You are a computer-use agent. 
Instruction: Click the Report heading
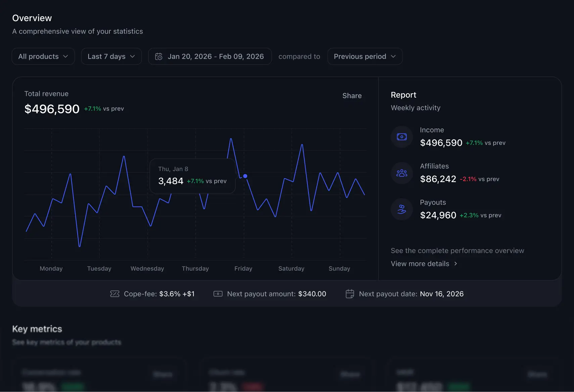coord(403,95)
